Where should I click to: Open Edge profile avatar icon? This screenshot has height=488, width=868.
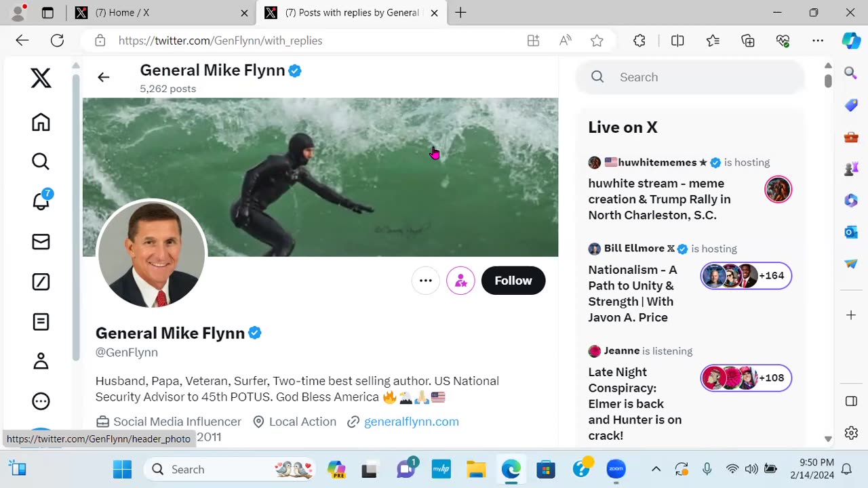point(18,12)
